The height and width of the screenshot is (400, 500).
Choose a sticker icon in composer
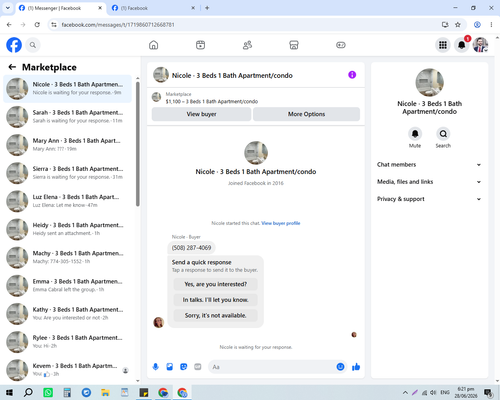(184, 367)
